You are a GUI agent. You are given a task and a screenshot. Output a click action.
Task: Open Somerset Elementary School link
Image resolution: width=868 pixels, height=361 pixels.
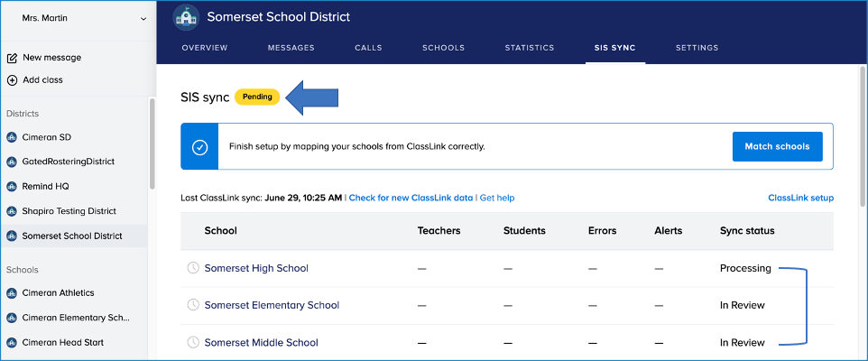pos(272,305)
